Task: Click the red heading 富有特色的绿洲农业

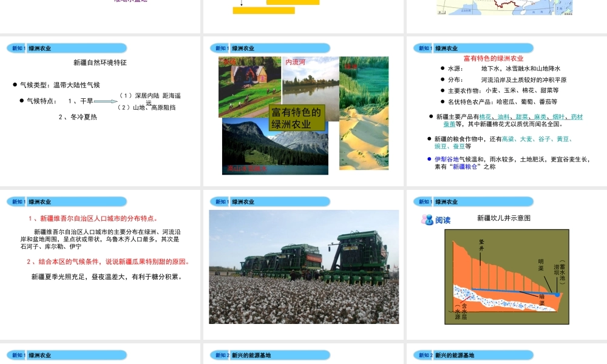Action: [493, 58]
